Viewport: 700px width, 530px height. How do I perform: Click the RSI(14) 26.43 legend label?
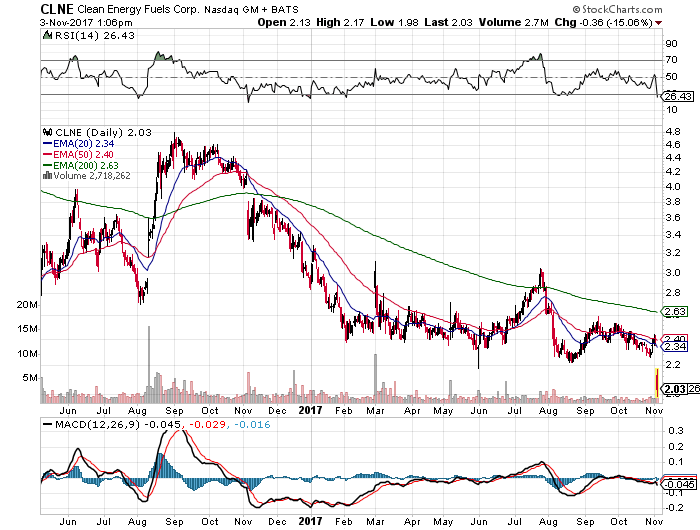tap(95, 35)
